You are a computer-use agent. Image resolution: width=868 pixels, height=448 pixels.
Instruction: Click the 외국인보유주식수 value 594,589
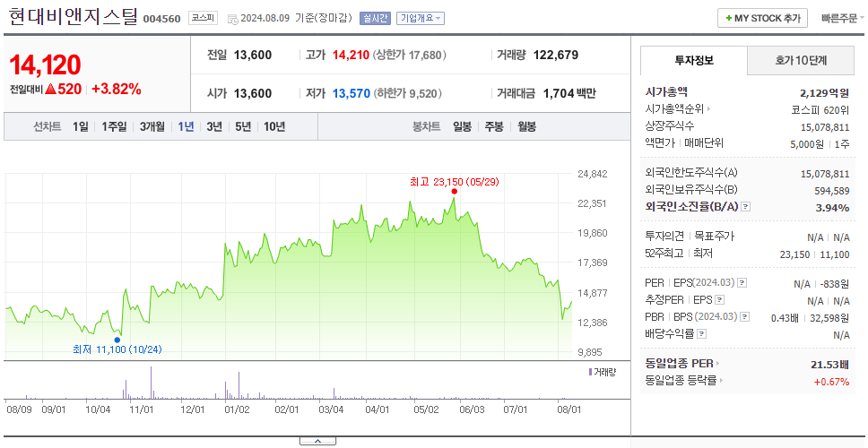[x=831, y=191]
